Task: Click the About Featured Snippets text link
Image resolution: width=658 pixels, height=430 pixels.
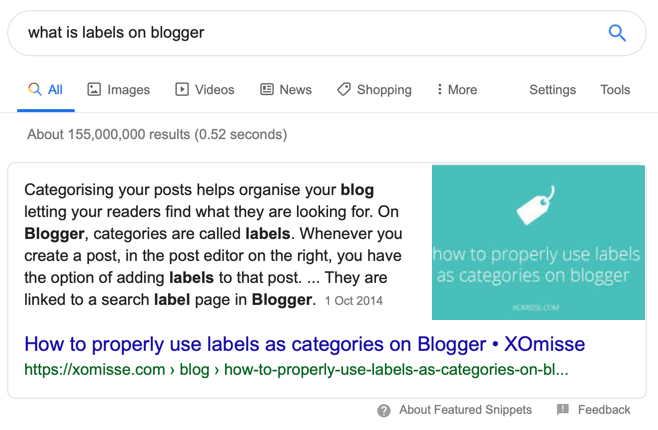Action: point(465,409)
